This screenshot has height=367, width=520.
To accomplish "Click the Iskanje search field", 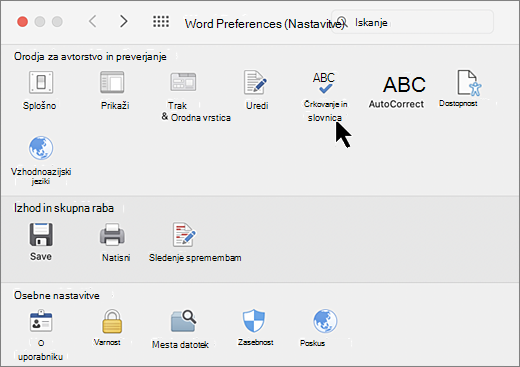I will [x=412, y=22].
